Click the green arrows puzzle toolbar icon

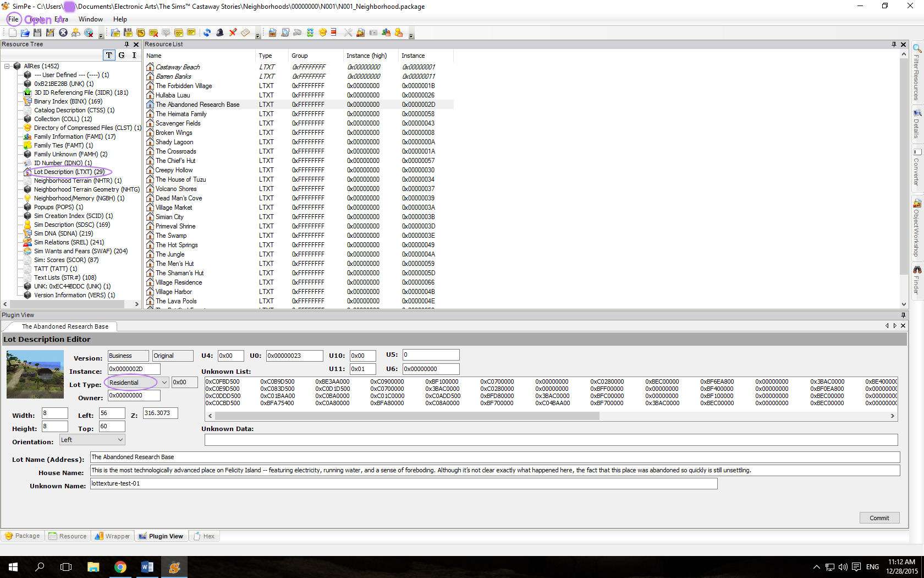[x=310, y=32]
